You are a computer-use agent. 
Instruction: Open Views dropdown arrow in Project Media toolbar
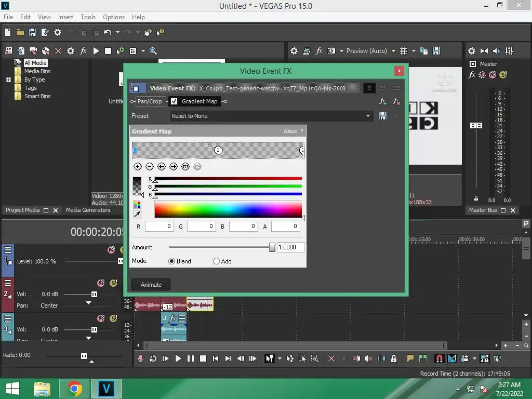coord(143,51)
